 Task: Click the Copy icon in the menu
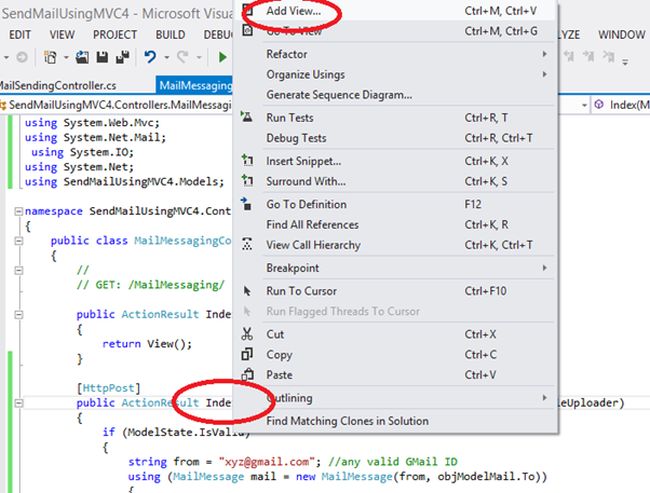[x=247, y=354]
